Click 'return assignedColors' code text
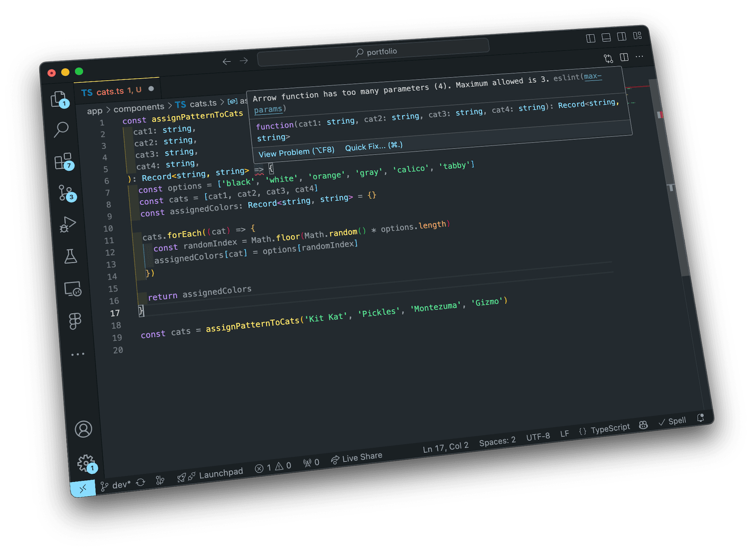Screen dimensions: 756x552 point(199,293)
